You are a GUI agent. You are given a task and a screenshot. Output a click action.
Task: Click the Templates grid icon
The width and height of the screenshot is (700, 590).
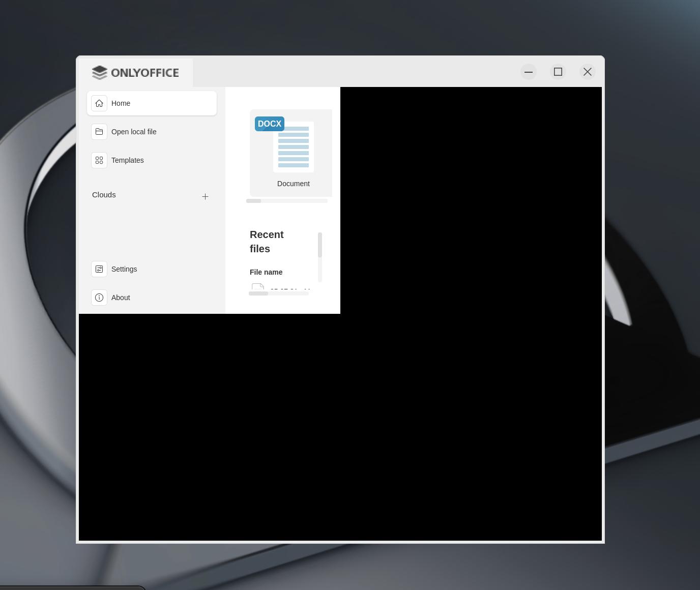[x=99, y=160]
